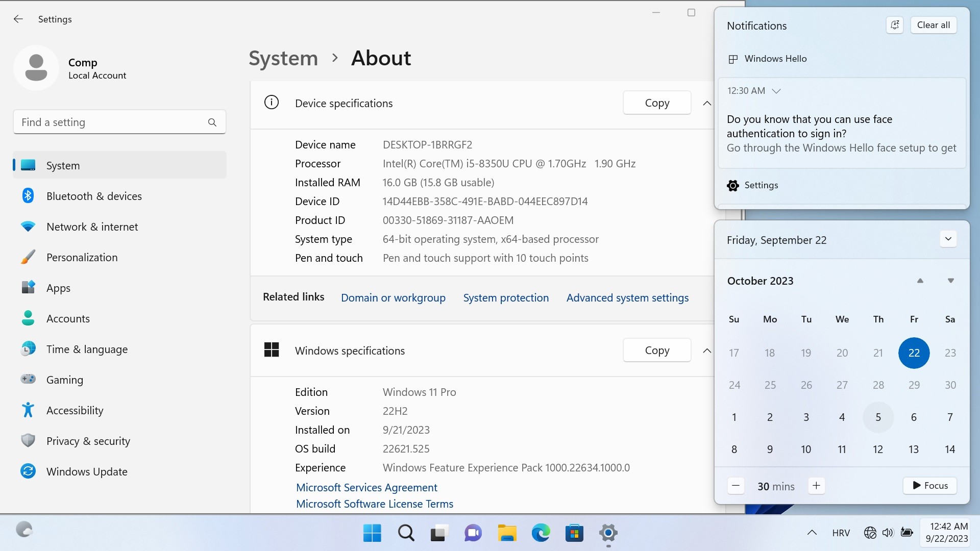
Task: Open Advanced system settings link
Action: pos(627,297)
